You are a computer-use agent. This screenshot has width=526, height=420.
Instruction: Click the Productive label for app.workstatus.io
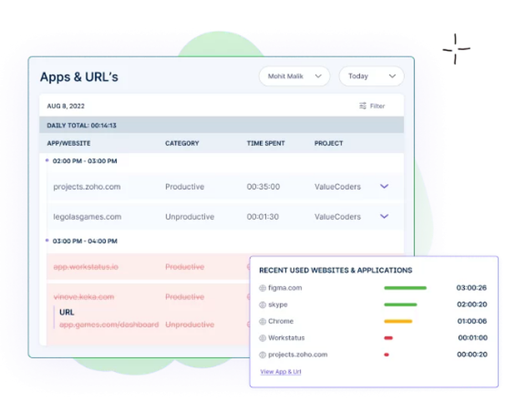[185, 267]
